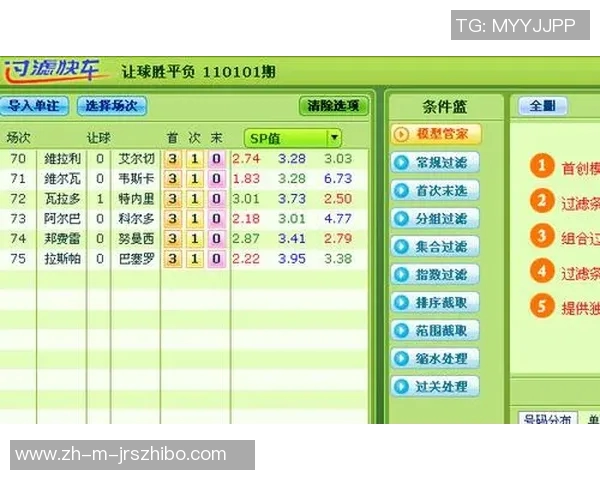
Task: Open the 指数过滤 filter label
Action: [x=442, y=274]
